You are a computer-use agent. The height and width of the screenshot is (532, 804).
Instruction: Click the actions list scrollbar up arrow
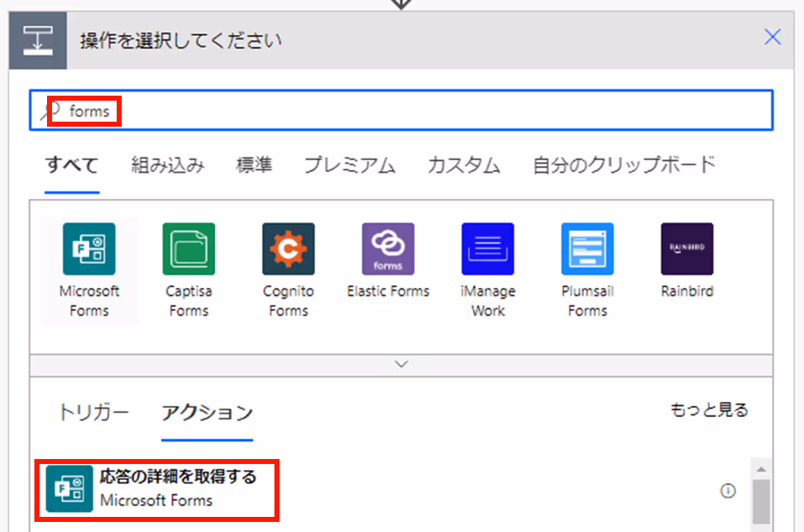coord(761,469)
